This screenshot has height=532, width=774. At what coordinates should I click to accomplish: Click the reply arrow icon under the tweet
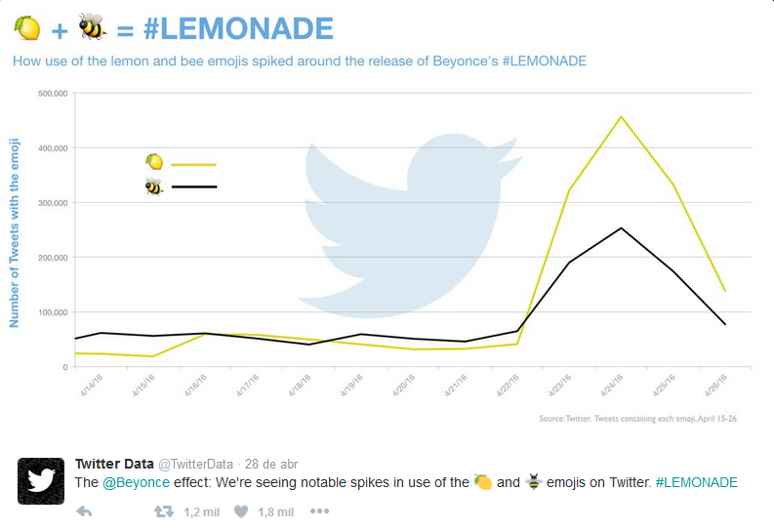tap(84, 512)
